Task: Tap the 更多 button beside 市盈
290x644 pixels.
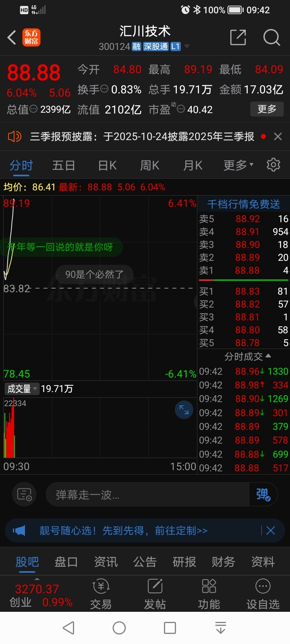Action: (267, 109)
